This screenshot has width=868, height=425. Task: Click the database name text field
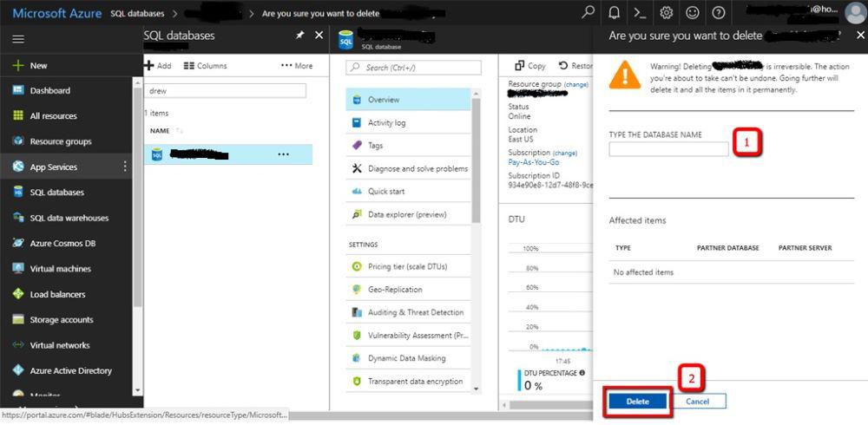(668, 149)
